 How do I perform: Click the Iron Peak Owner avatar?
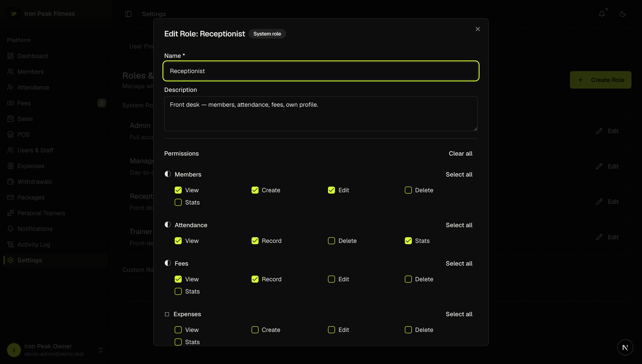14,350
